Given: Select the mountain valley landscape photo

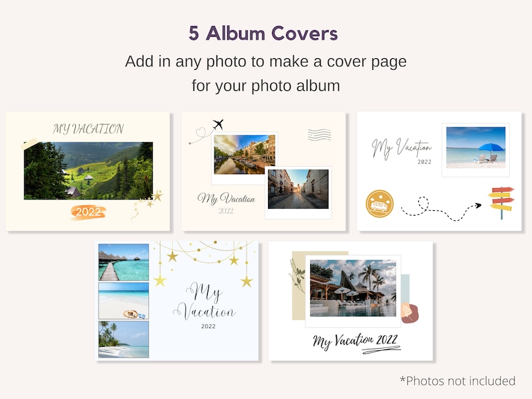Looking at the screenshot, I should tap(88, 171).
